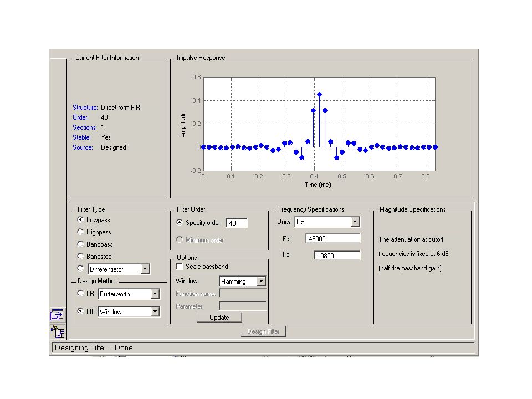Click the Fs 48000 field

[x=333, y=238]
